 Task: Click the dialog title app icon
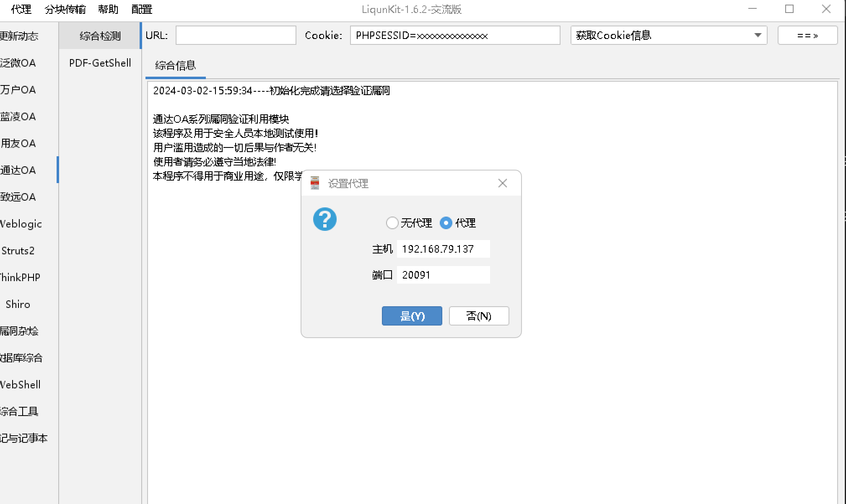(315, 183)
